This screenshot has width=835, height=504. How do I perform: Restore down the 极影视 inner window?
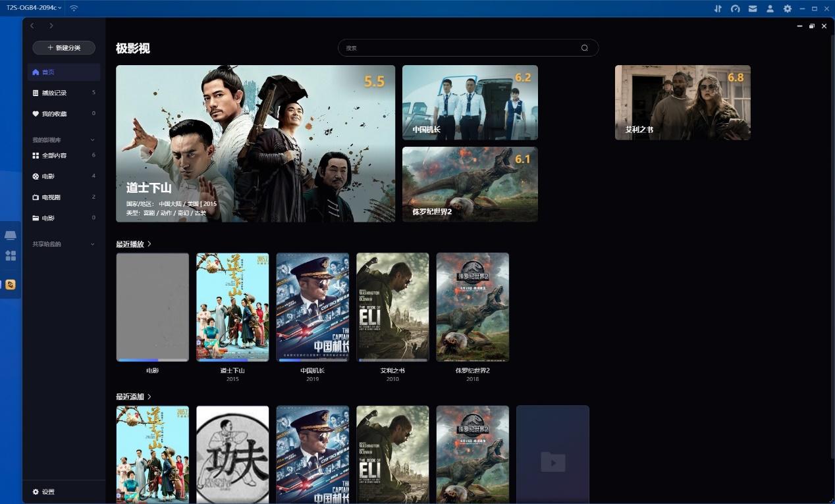[x=812, y=26]
